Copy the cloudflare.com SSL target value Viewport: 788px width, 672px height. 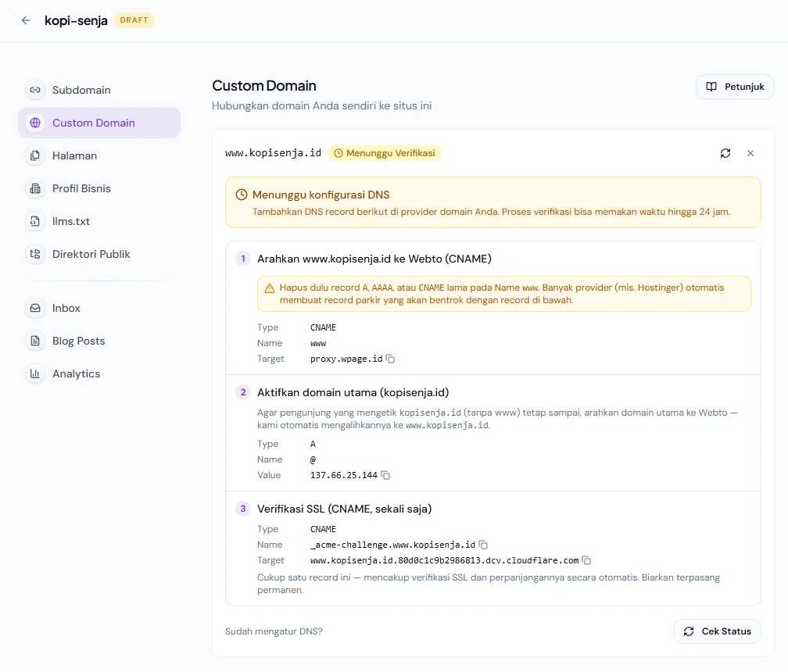point(586,560)
